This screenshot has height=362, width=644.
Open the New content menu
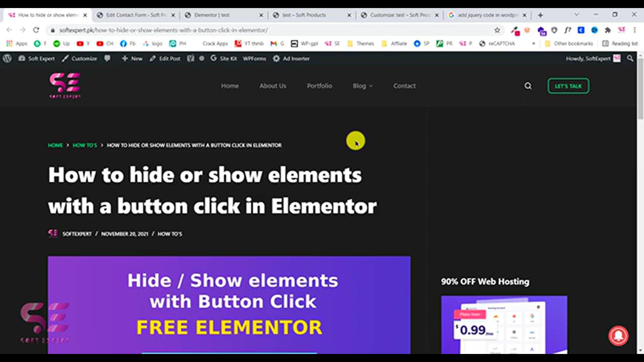tap(132, 58)
